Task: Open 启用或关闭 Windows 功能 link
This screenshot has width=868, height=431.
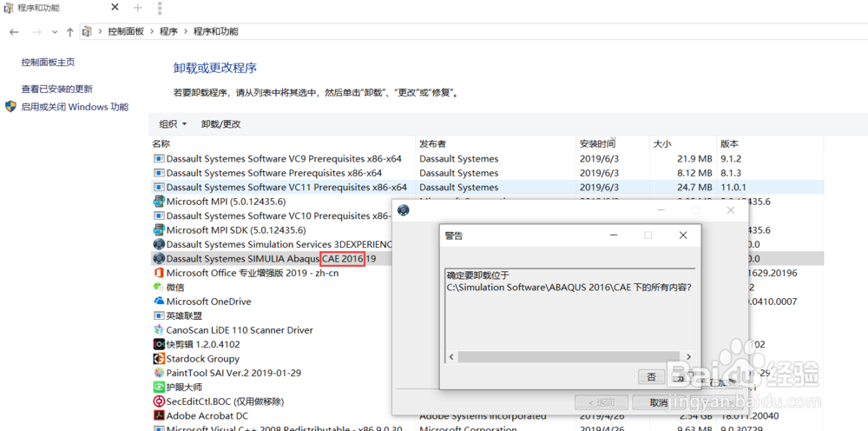Action: (x=75, y=107)
